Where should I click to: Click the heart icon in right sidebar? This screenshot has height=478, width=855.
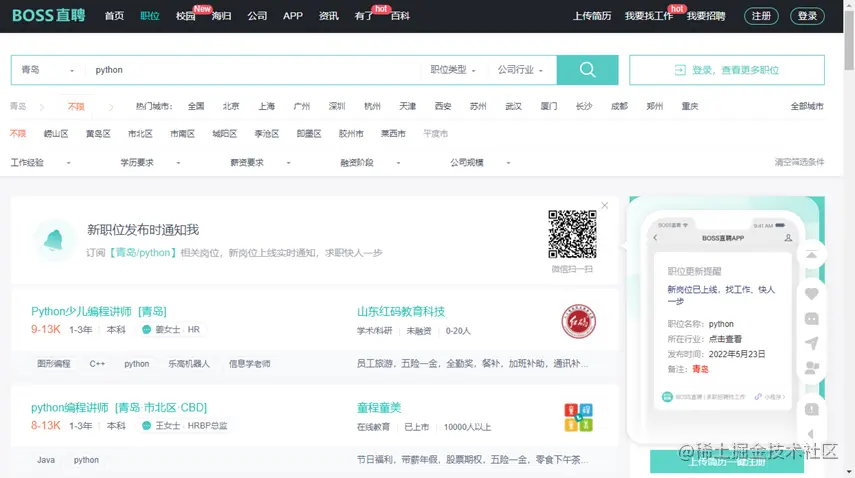click(x=811, y=294)
